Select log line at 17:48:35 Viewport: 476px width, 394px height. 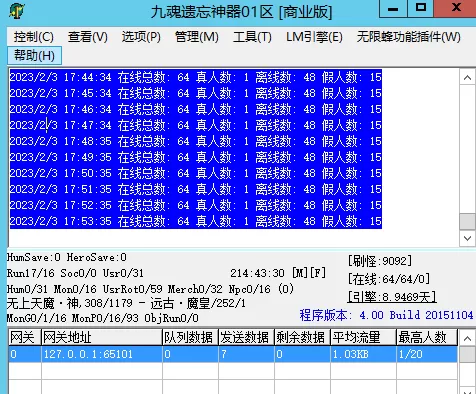[x=196, y=141]
